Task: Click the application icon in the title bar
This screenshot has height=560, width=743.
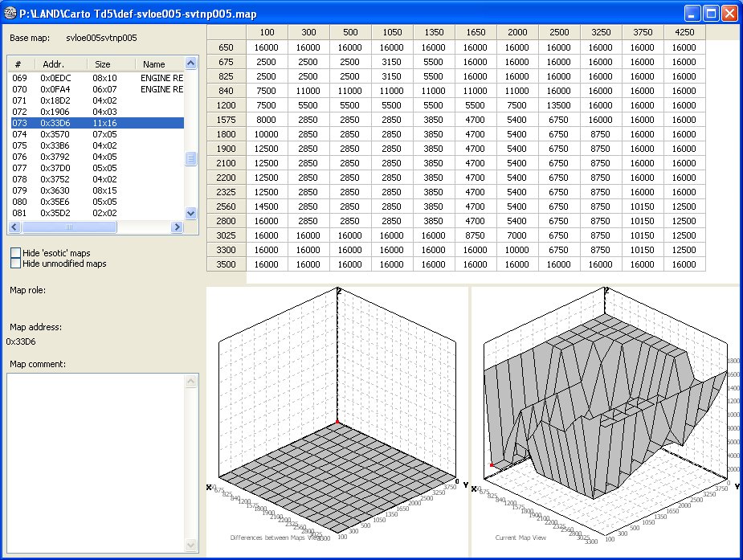Action: pos(11,13)
